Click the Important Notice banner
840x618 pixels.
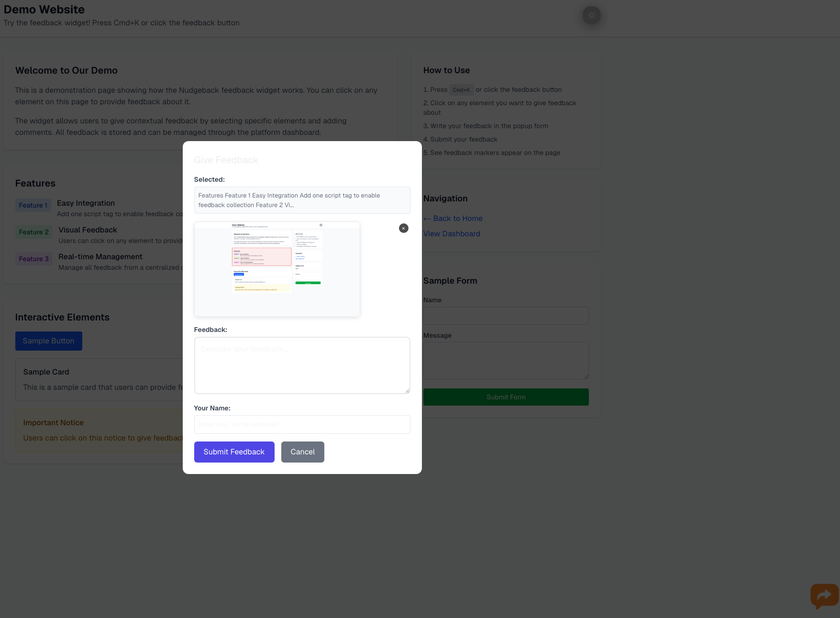(x=96, y=430)
